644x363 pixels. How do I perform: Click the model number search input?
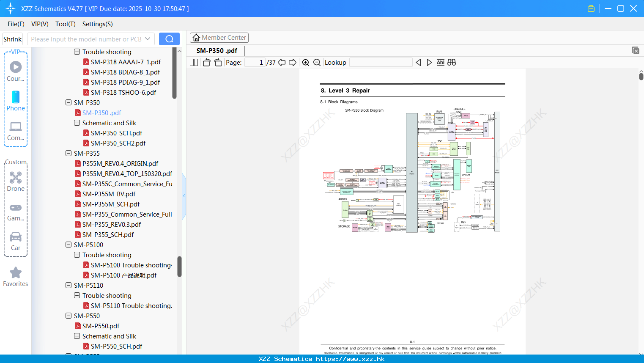coord(86,39)
